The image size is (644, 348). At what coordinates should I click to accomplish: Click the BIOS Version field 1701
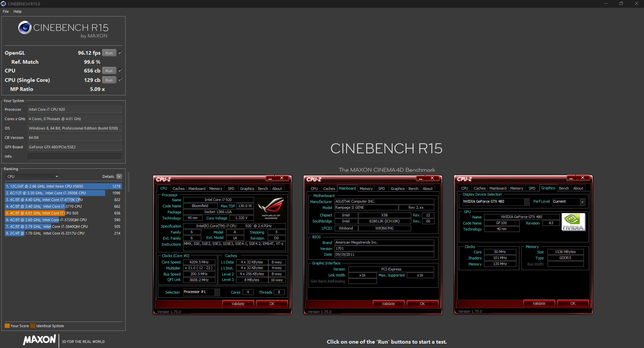tap(384, 249)
